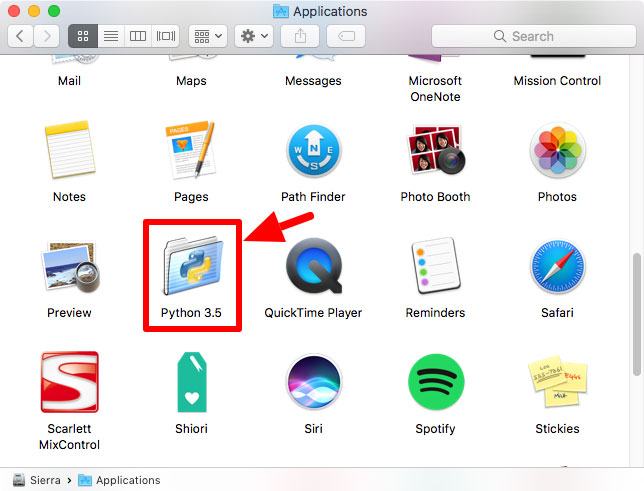Open the Preview app icon
This screenshot has width=644, height=491.
pyautogui.click(x=70, y=267)
